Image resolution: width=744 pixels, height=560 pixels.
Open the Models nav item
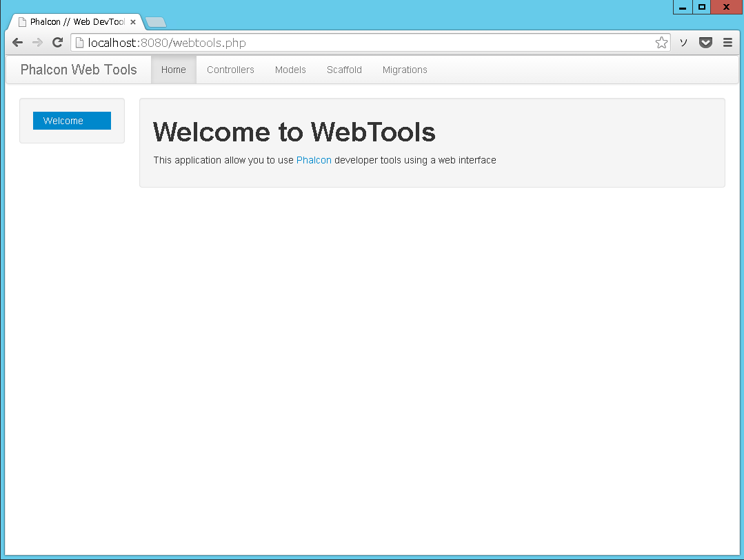(290, 70)
